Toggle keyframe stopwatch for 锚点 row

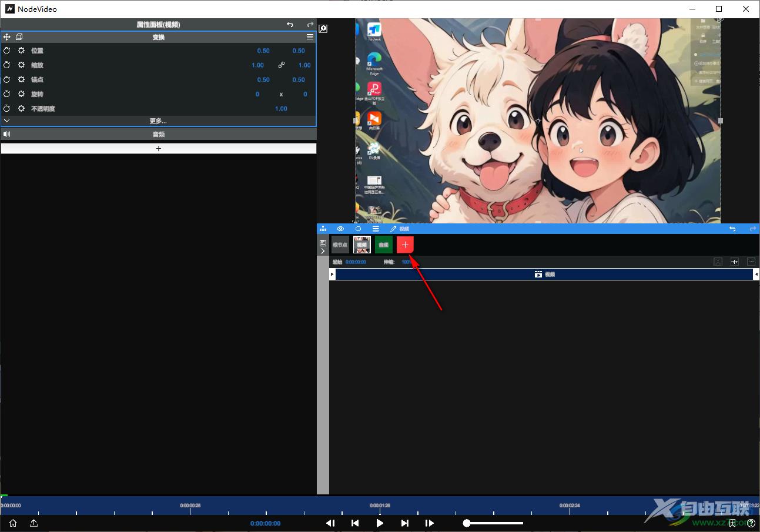(7, 79)
